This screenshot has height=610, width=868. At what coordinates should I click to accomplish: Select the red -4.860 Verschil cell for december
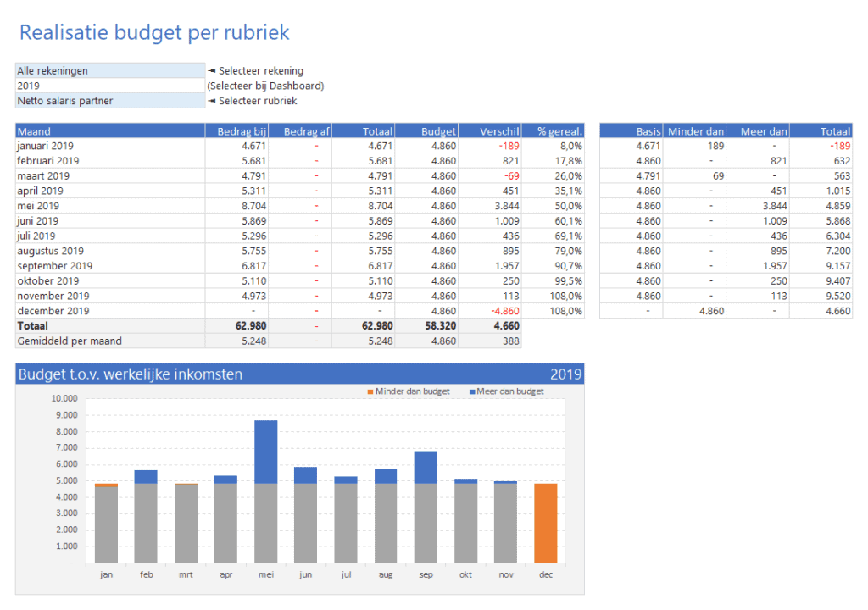point(491,311)
